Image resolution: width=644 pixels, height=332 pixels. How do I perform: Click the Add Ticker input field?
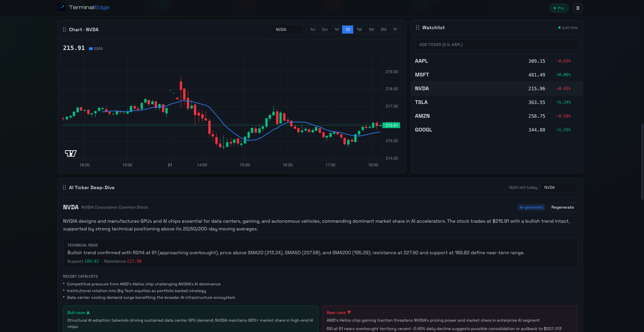click(x=497, y=45)
